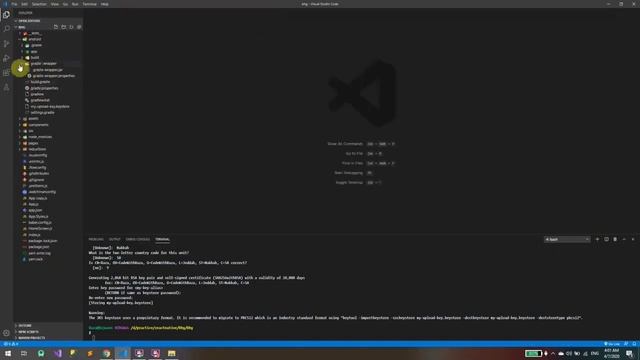Image resolution: width=640 pixels, height=360 pixels.
Task: Open the Extensions view
Action: 6,73
